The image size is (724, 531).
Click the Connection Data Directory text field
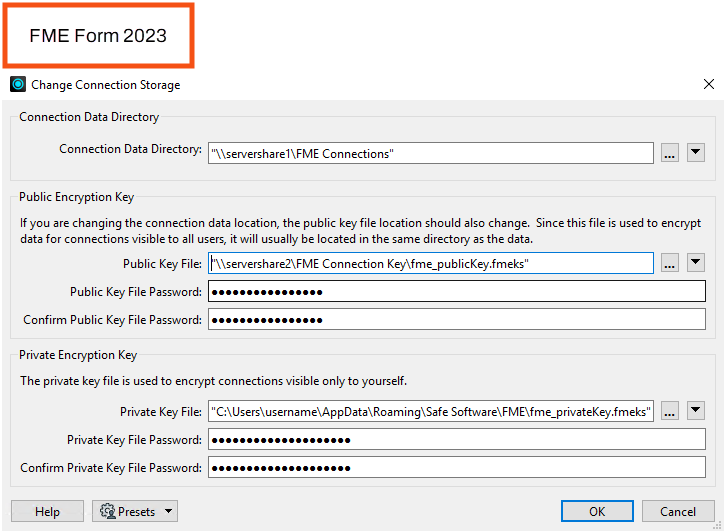point(431,153)
